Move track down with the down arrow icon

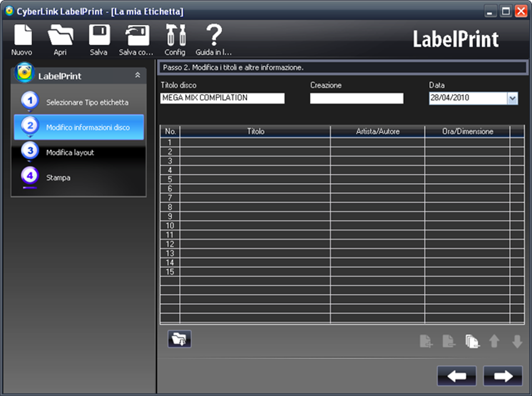pyautogui.click(x=517, y=341)
